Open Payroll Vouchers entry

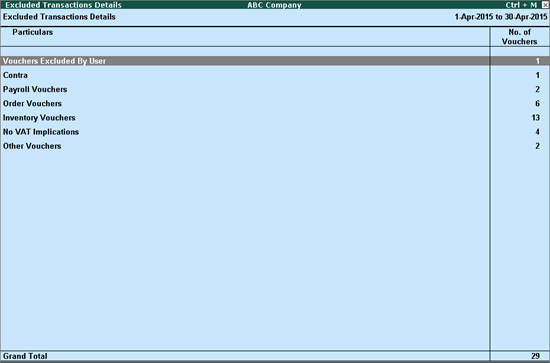click(275, 89)
